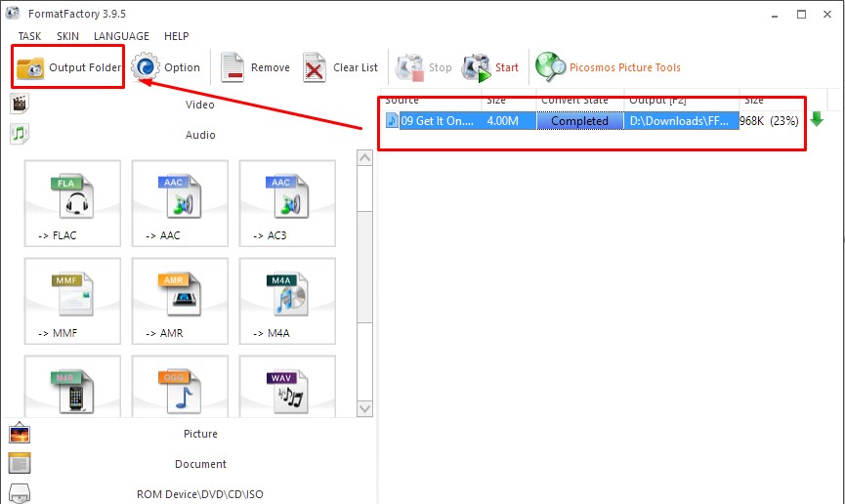This screenshot has height=504, width=845.
Task: Choose the -> AAC converter
Action: [x=180, y=203]
